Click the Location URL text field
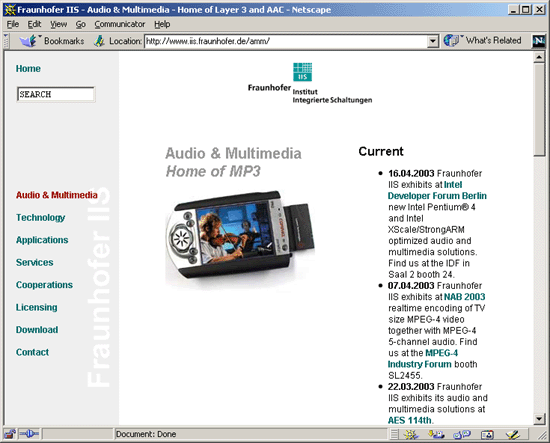Screen dimensions: 550x443 tap(286, 41)
